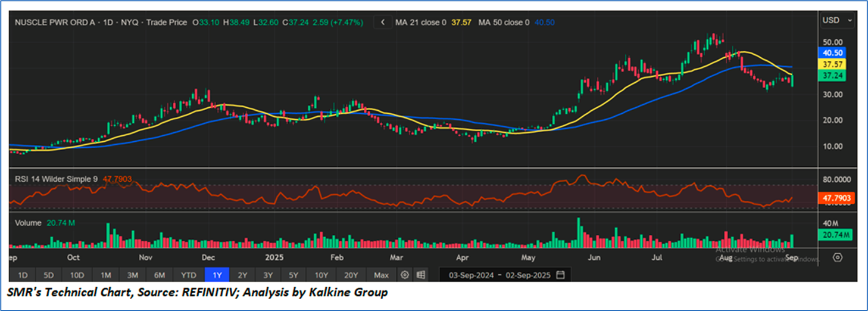
Task: Switch to YTD time range
Action: [188, 275]
